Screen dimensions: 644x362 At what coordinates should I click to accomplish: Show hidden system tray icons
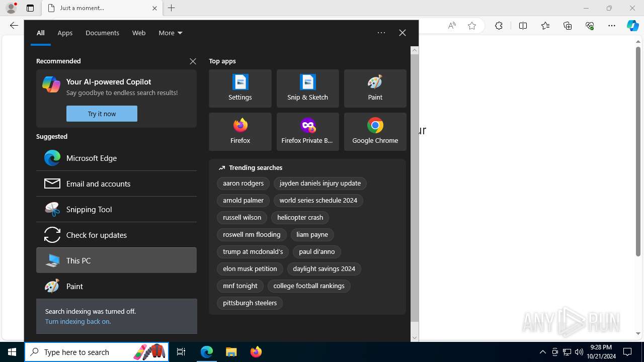(542, 352)
